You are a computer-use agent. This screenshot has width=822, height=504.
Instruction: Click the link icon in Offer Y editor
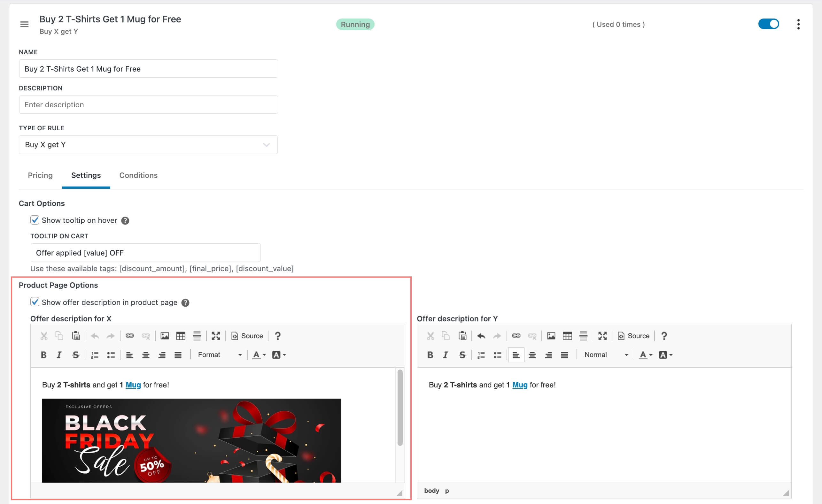[516, 336]
